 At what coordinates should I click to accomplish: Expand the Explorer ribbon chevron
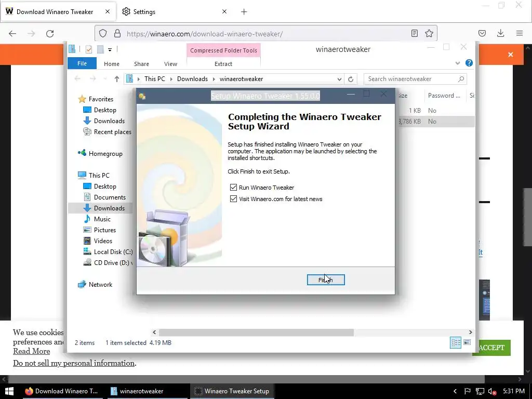point(457,63)
